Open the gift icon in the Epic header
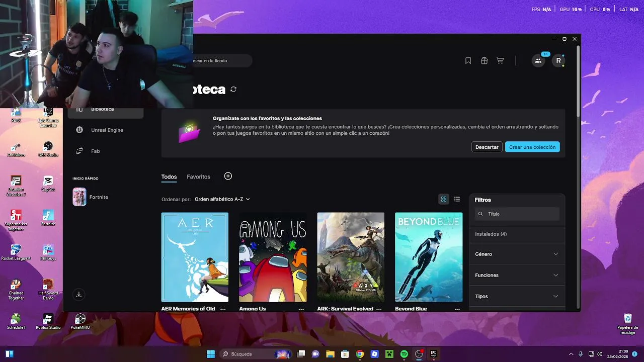The image size is (644, 362). (x=484, y=61)
